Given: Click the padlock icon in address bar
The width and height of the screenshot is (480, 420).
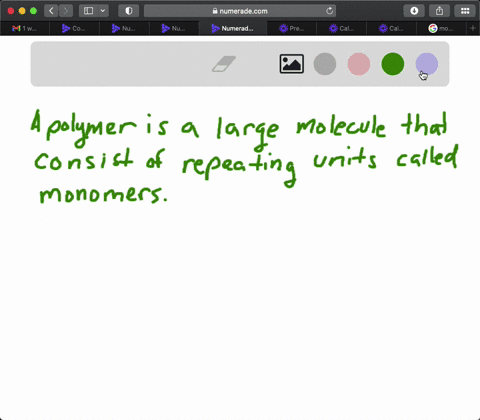Looking at the screenshot, I should coord(215,11).
